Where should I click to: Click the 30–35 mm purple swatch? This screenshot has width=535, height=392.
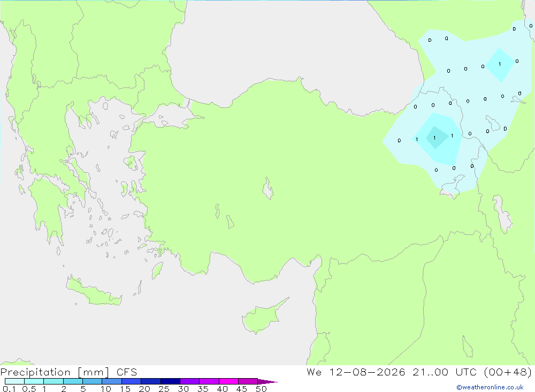pyautogui.click(x=189, y=381)
